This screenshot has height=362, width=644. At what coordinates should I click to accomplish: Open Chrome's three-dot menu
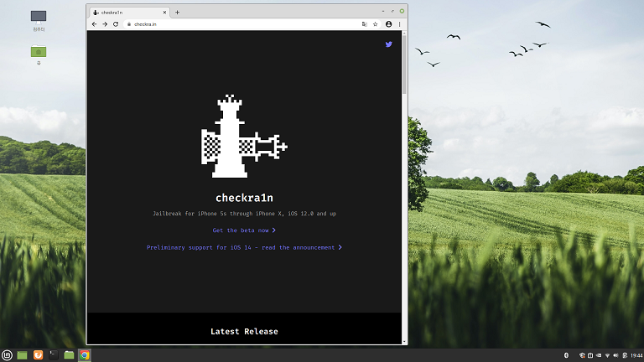[399, 24]
